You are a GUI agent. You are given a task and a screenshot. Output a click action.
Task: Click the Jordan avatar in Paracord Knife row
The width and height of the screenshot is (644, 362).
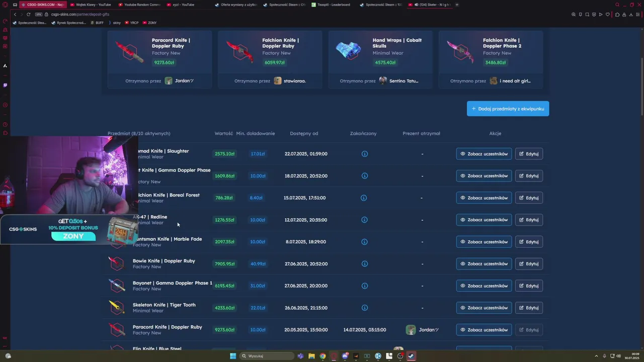(411, 330)
